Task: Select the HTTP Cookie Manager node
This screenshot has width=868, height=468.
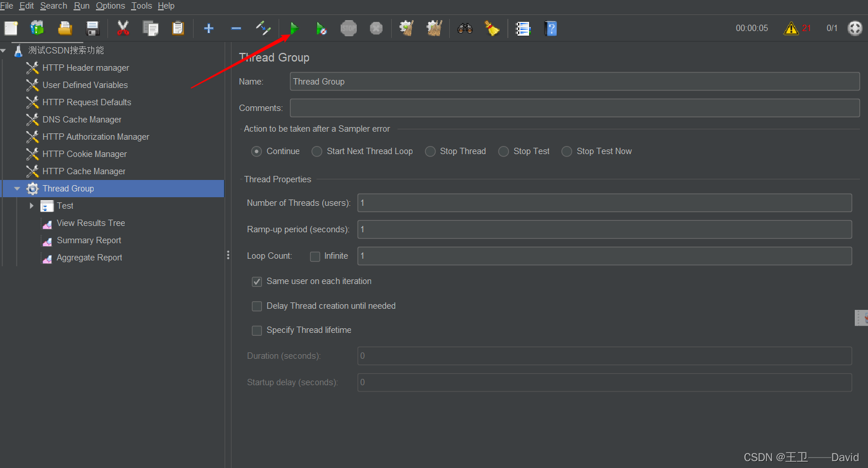Action: tap(84, 154)
